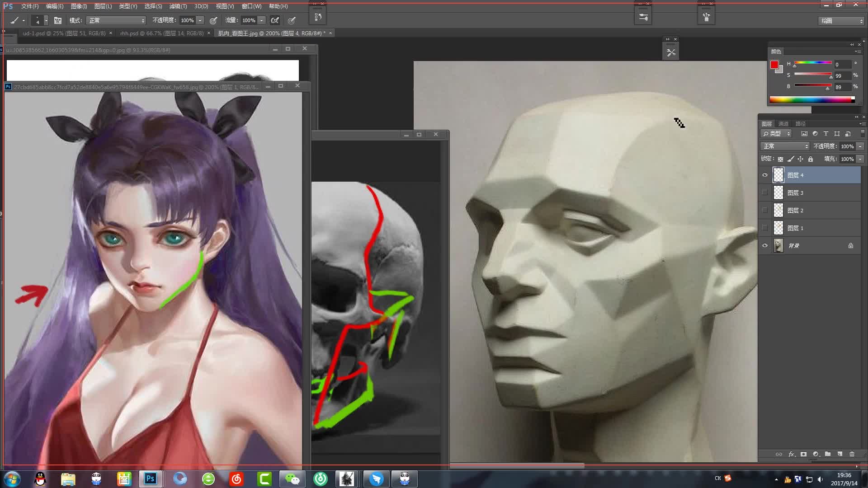Open the collapsed Brush panel icon
Viewport: 868px width, 488px height.
click(x=706, y=17)
